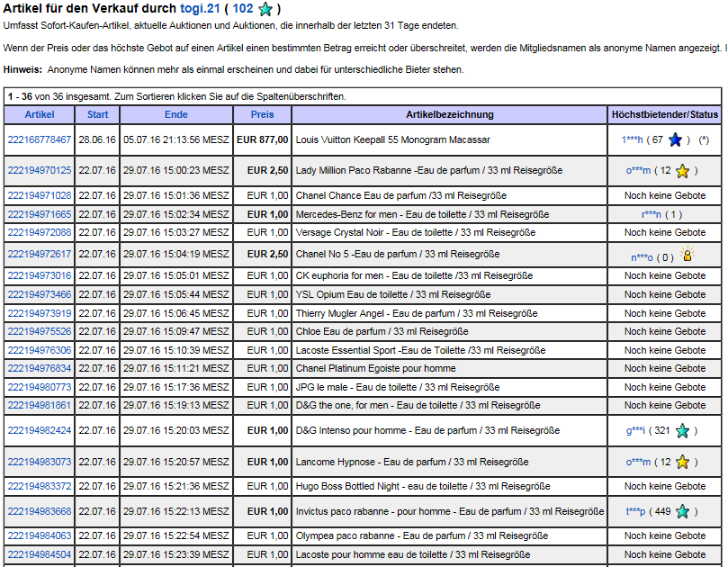Open item number 222194972088

click(x=40, y=232)
